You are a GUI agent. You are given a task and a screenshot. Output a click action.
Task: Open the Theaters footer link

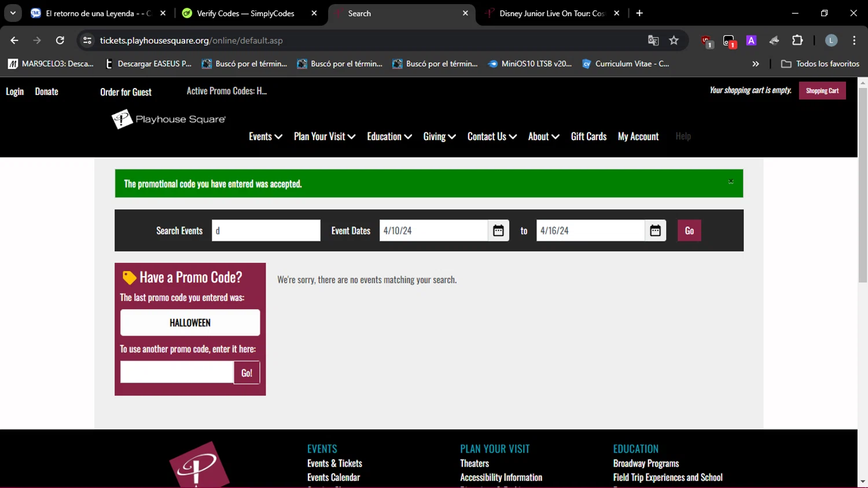[475, 464]
